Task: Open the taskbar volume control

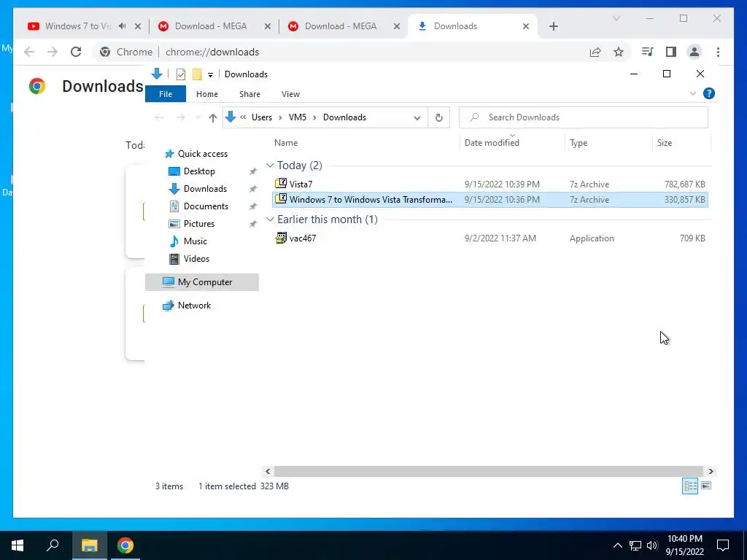Action: [652, 545]
